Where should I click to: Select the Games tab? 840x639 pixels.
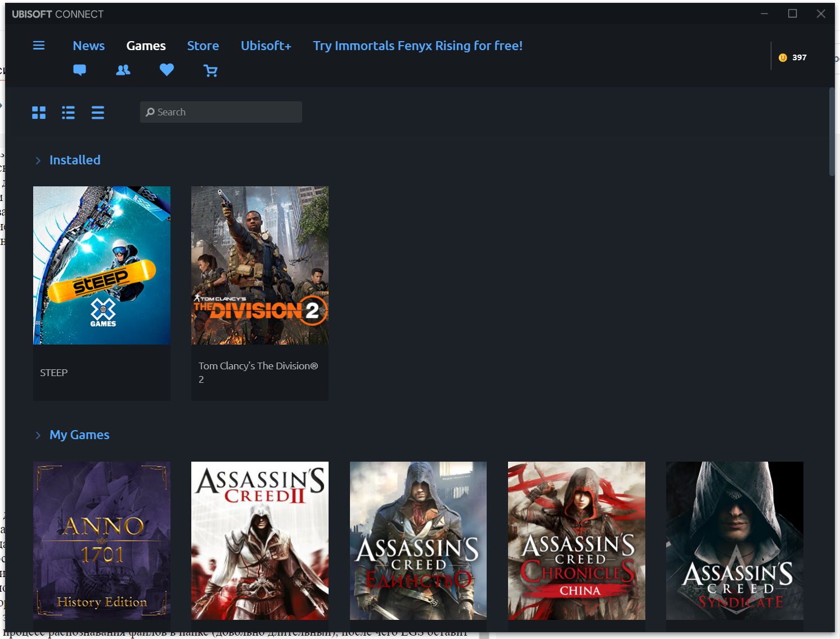146,46
